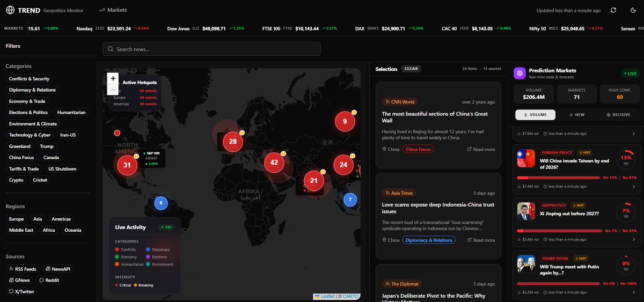Filter regions by Americas

coord(61,219)
